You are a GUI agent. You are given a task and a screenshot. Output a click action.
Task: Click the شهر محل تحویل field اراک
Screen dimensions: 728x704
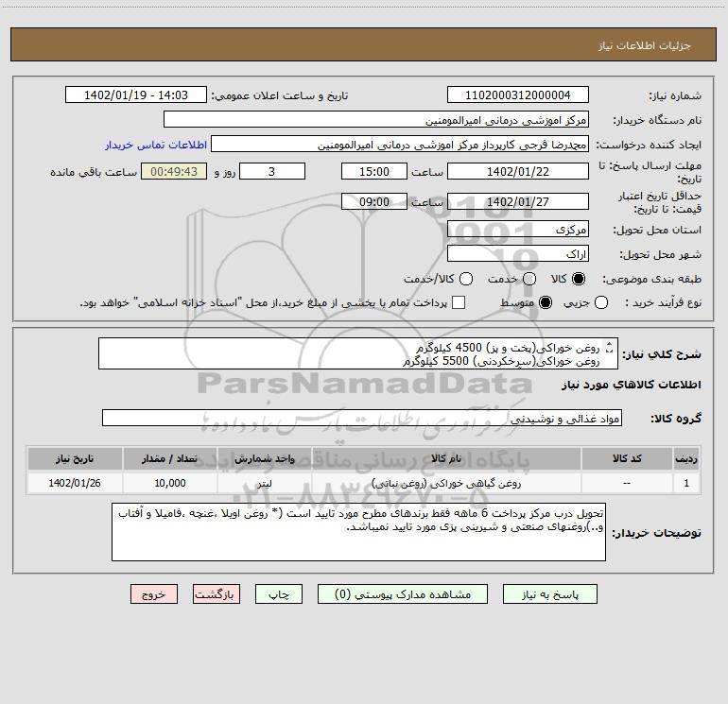click(518, 253)
